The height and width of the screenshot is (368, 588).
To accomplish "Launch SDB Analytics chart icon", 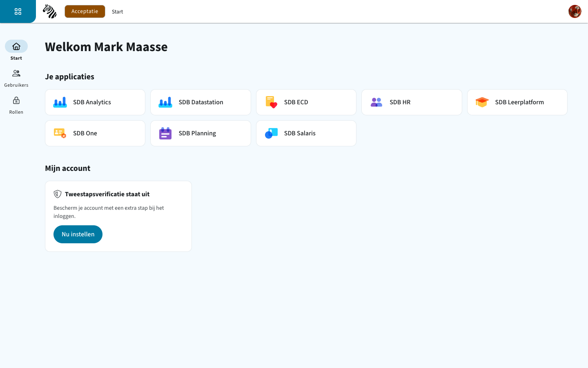I will [60, 102].
